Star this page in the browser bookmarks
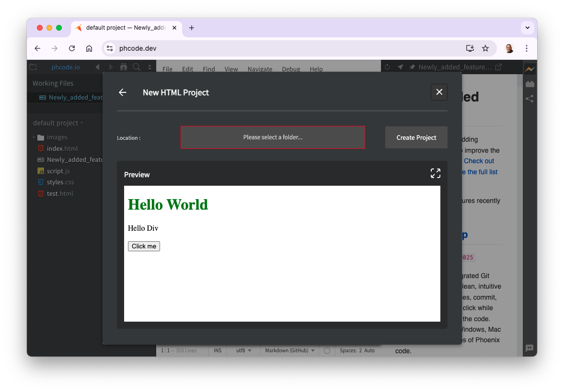This screenshot has height=392, width=564. coord(485,48)
